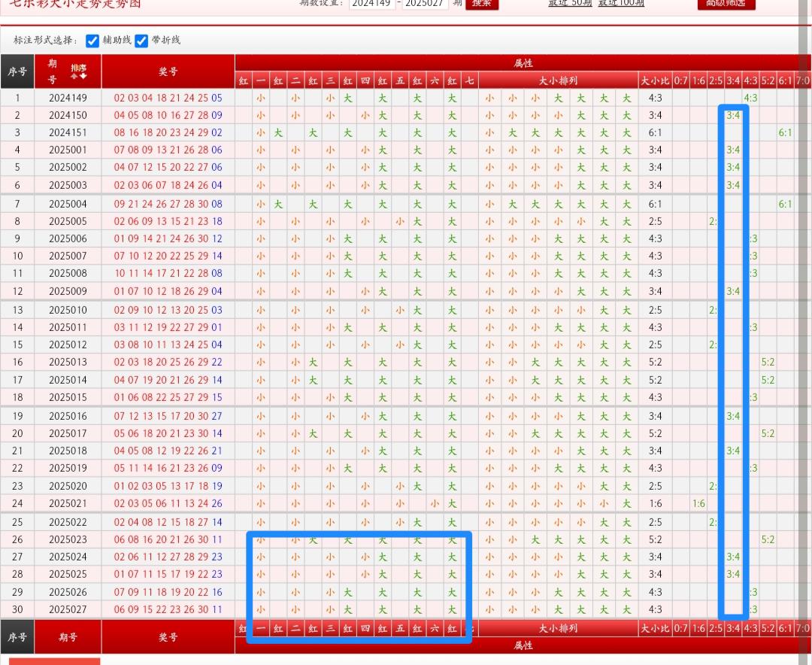
Task: Click the 1:6 marker in row 2025021
Action: pyautogui.click(x=698, y=504)
